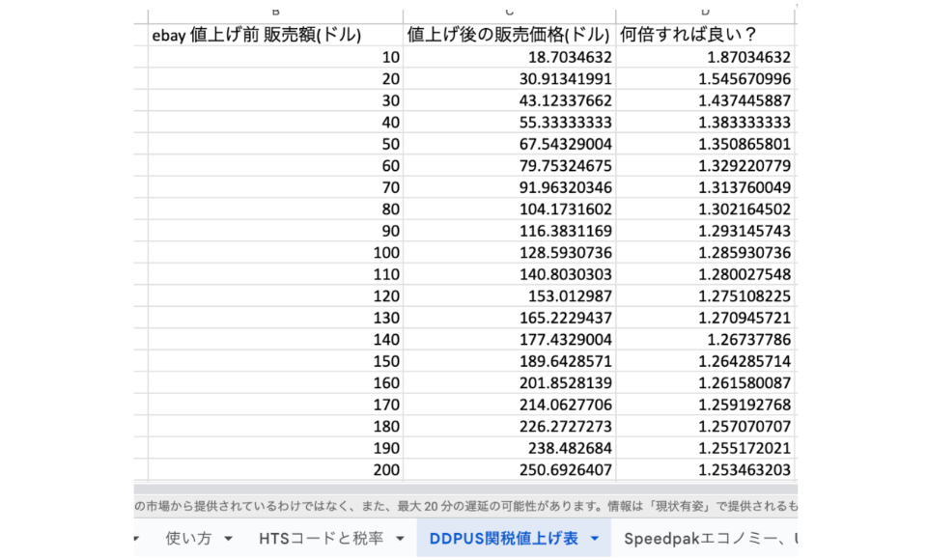The image size is (927, 560).
Task: Click the cell with value 250.6926407
Action: click(x=509, y=470)
